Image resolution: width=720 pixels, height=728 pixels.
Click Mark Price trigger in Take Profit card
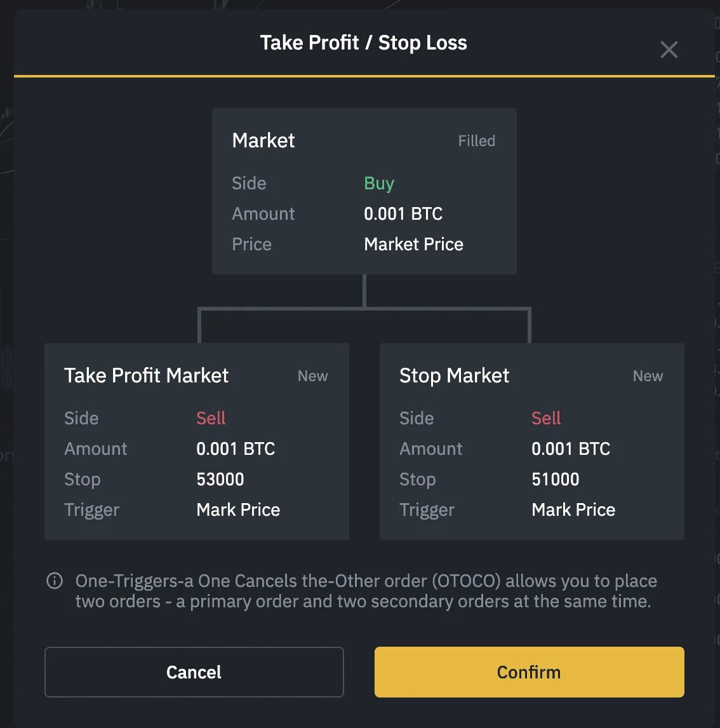238,509
